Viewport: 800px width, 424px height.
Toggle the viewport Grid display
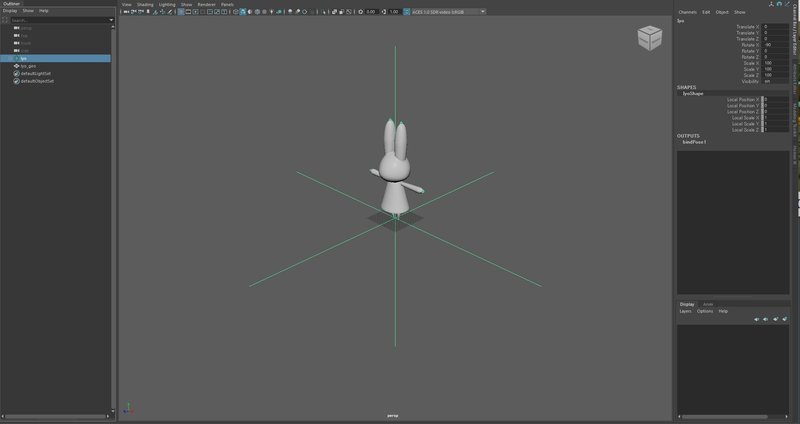tap(181, 11)
